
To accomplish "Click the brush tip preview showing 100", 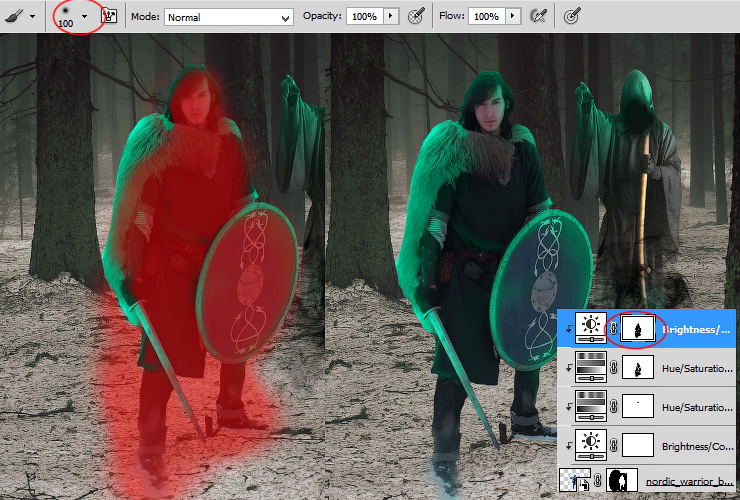I will click(66, 17).
